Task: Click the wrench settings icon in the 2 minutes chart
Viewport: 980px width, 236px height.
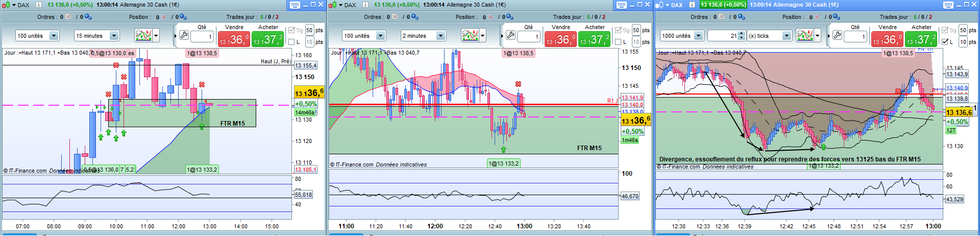Action: tap(510, 36)
